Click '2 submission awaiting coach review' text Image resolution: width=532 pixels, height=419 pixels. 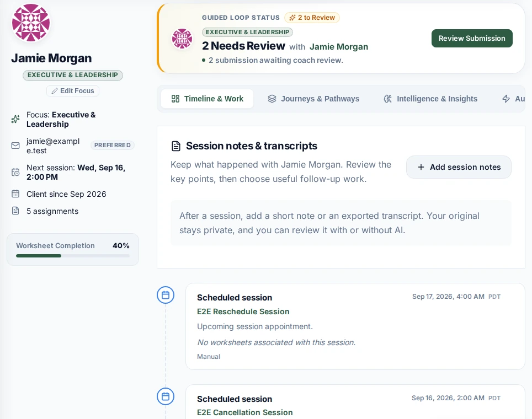(x=275, y=60)
